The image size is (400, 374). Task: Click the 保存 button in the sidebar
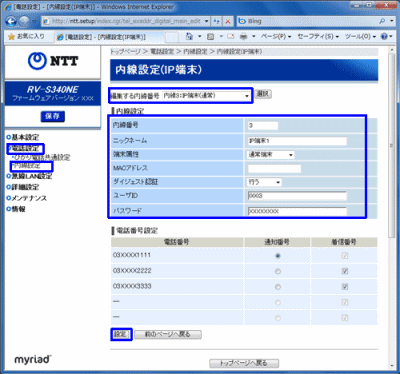[52, 116]
